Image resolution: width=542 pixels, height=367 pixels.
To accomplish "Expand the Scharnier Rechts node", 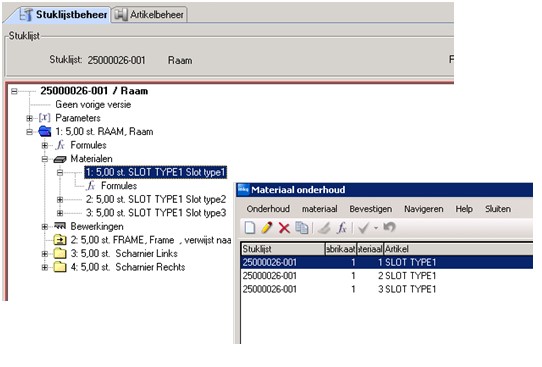I will pyautogui.click(x=45, y=267).
